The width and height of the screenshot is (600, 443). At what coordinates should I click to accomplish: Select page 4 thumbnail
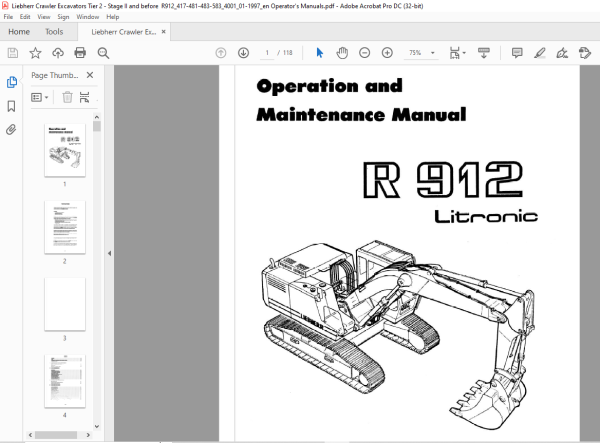[65, 381]
